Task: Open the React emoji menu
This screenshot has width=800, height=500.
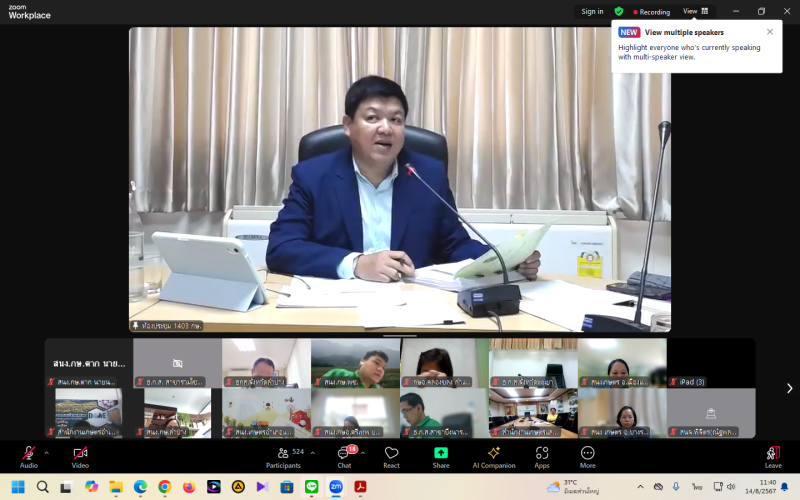Action: pyautogui.click(x=391, y=455)
